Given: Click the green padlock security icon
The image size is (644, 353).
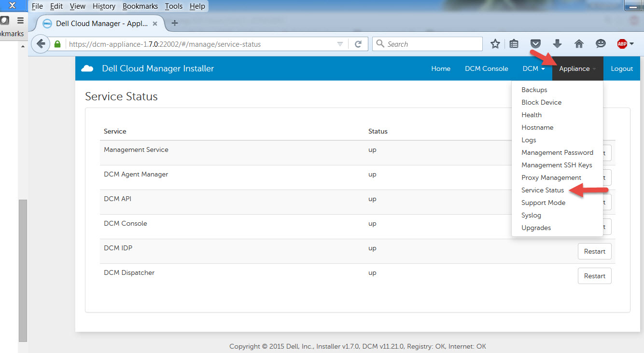Looking at the screenshot, I should coord(58,44).
